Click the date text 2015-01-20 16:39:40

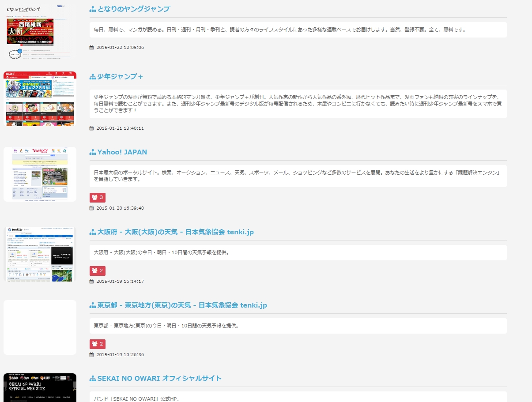[x=120, y=208]
